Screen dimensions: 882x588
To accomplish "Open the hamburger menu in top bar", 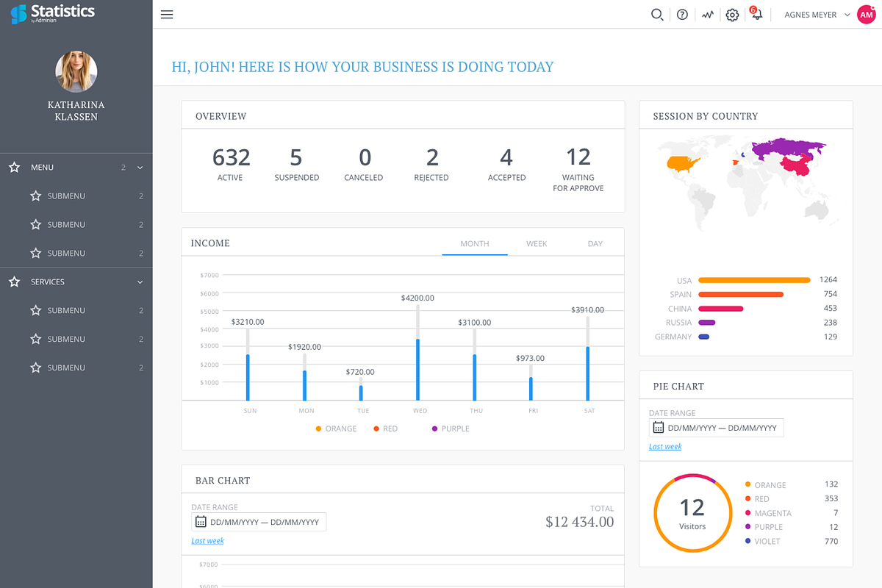I will click(x=167, y=15).
